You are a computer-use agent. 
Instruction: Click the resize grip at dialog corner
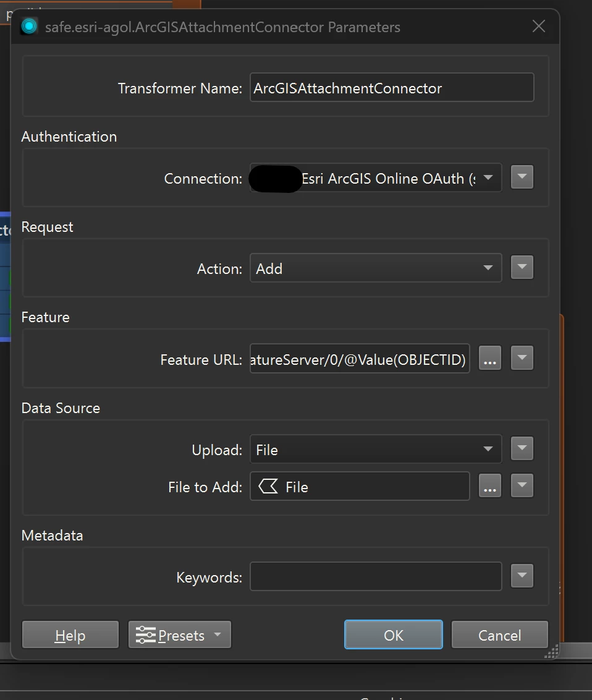(x=551, y=652)
